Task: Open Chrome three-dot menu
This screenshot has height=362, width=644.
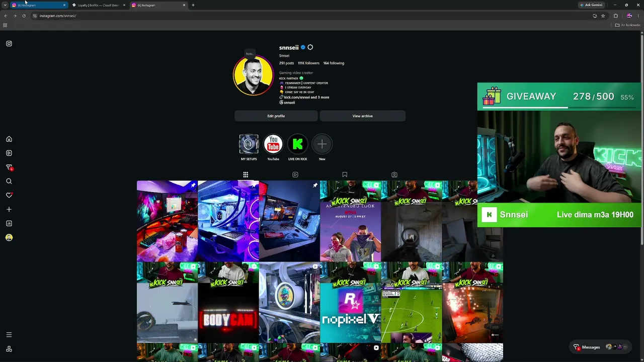Action: tap(639, 16)
